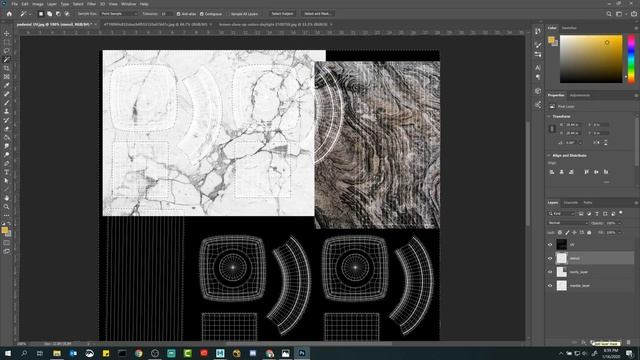The height and width of the screenshot is (360, 640).
Task: Open the tool preset picker arrow
Action: pos(30,14)
